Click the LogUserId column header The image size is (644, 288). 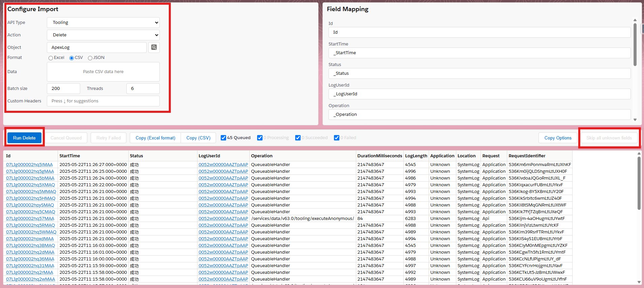point(223,156)
